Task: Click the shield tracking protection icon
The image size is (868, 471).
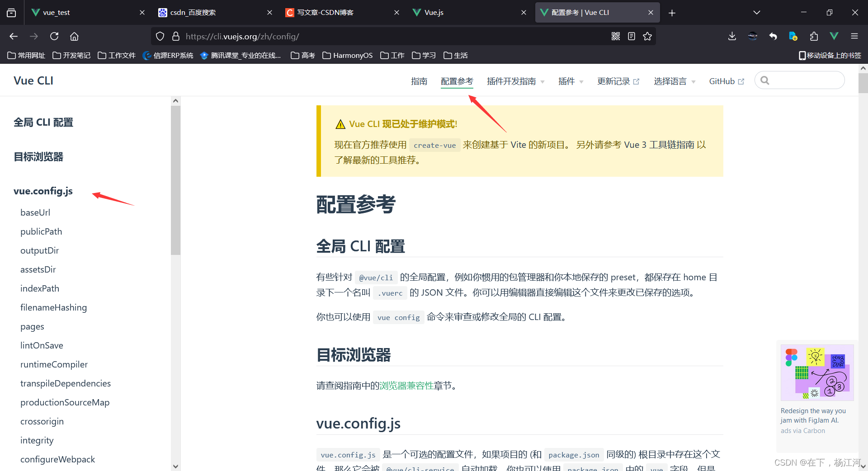Action: coord(160,36)
